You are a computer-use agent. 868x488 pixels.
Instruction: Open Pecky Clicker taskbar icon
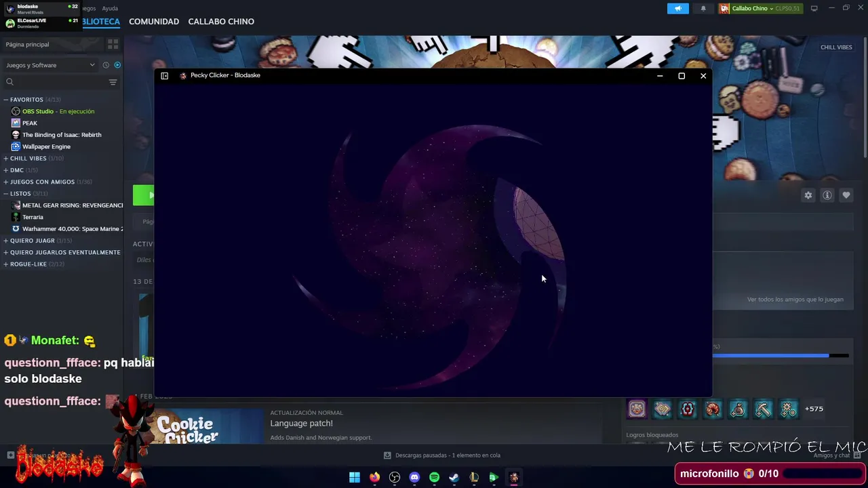(x=513, y=477)
